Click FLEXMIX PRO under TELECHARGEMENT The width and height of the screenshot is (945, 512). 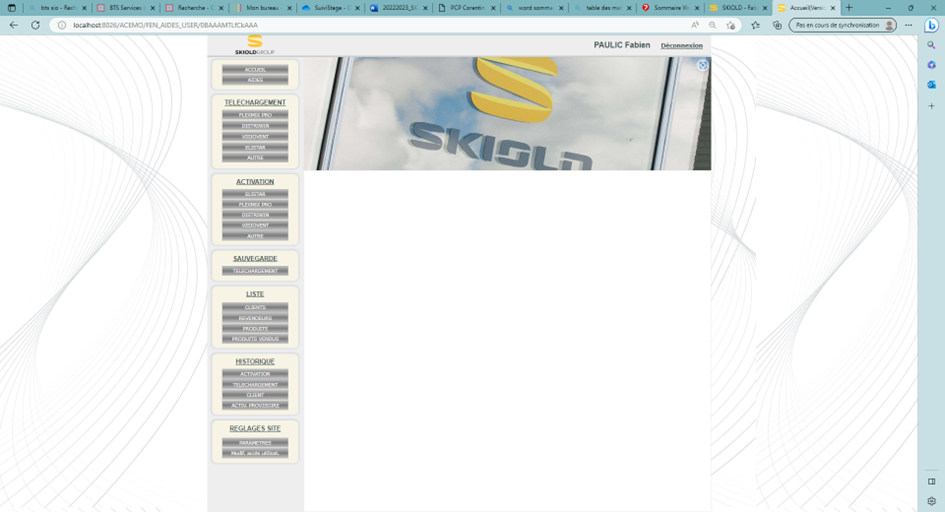pyautogui.click(x=255, y=115)
